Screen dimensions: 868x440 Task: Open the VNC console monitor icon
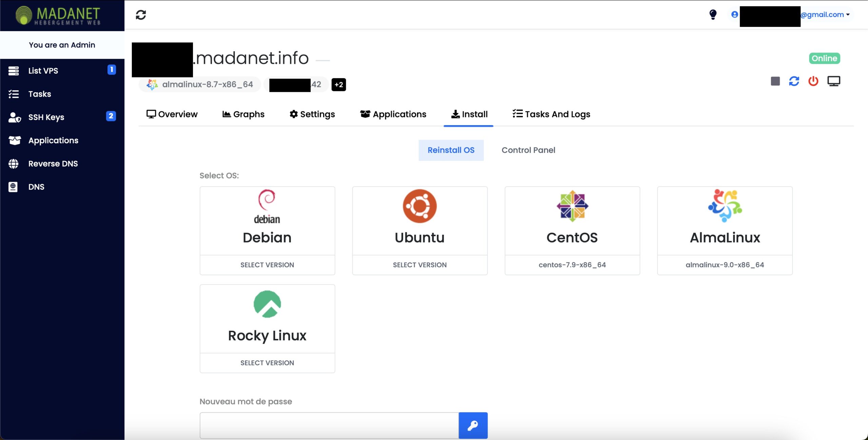click(x=834, y=81)
